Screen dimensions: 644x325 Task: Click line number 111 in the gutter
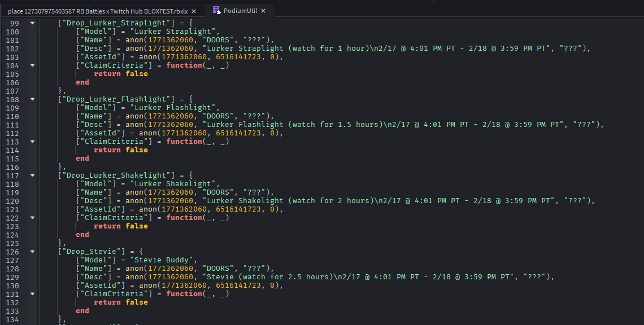tap(12, 125)
